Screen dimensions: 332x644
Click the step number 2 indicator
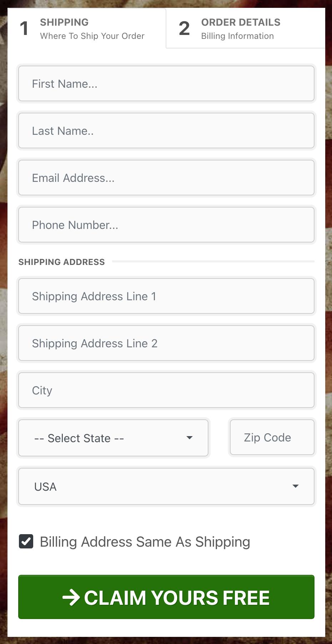pos(184,29)
